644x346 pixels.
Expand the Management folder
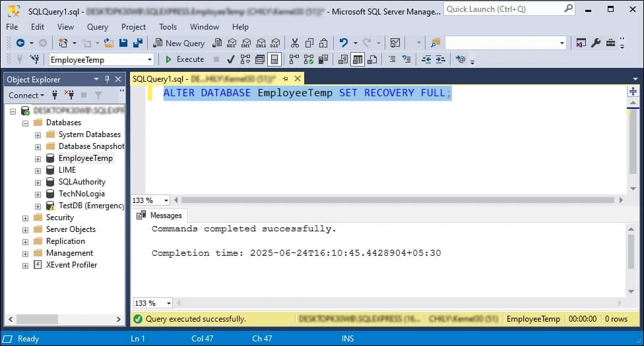26,254
